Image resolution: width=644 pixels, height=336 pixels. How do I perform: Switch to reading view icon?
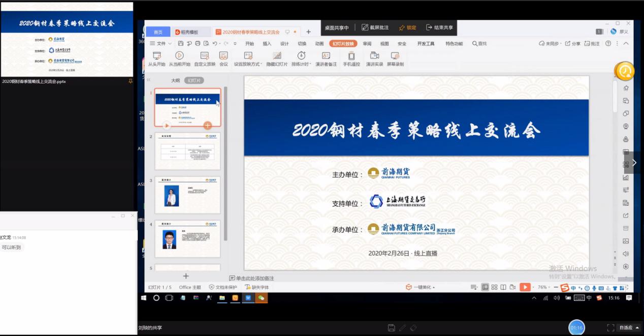(503, 287)
